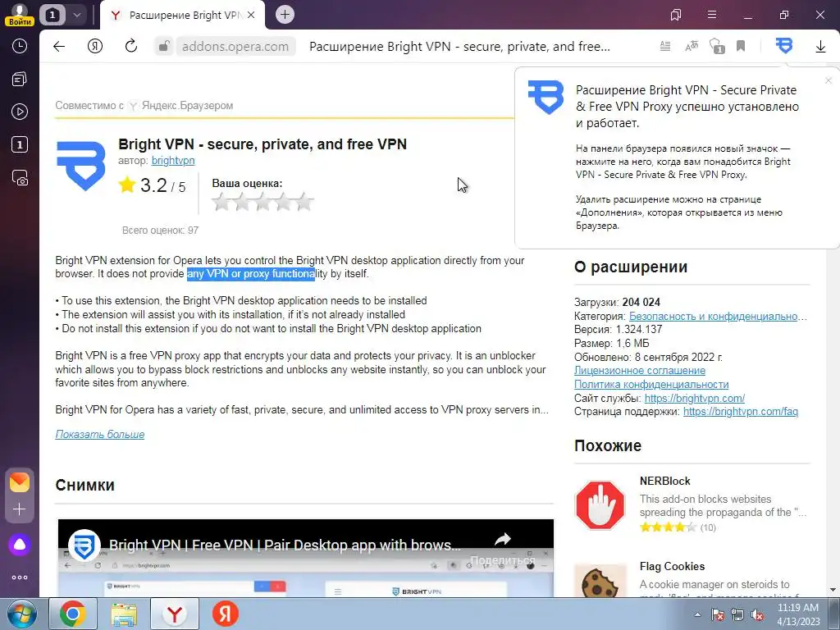This screenshot has height=630, width=840.
Task: Open File Explorer from taskbar
Action: coord(124,614)
